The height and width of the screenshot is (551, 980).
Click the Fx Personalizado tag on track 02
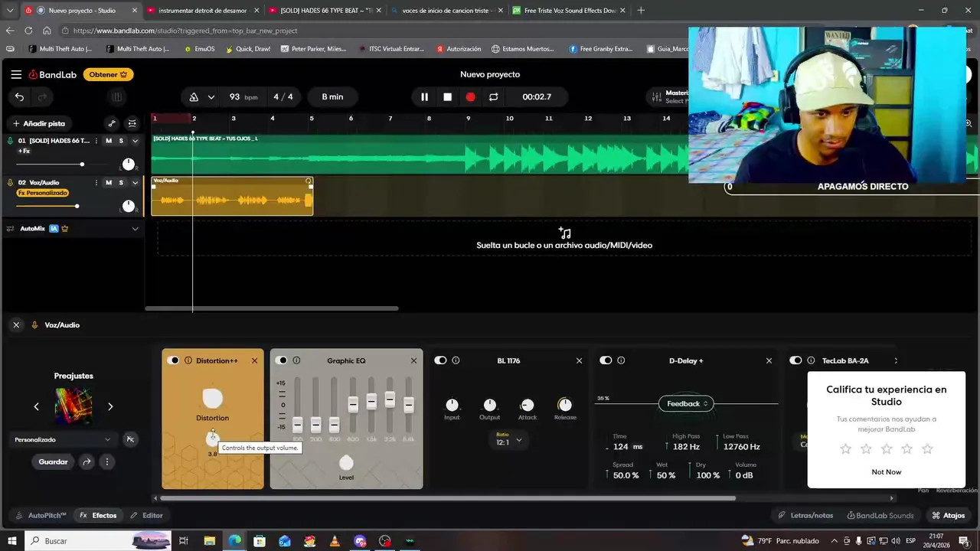click(x=43, y=193)
